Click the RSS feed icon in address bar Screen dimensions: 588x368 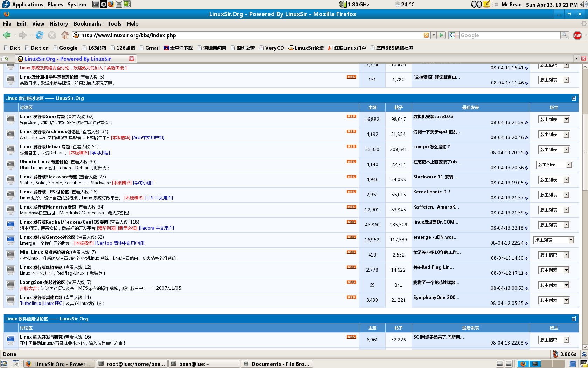[426, 35]
